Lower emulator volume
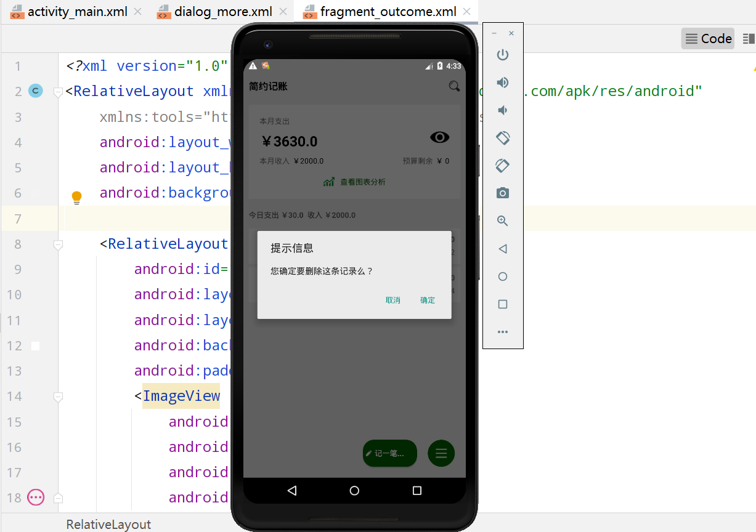This screenshot has width=756, height=532. pos(503,110)
